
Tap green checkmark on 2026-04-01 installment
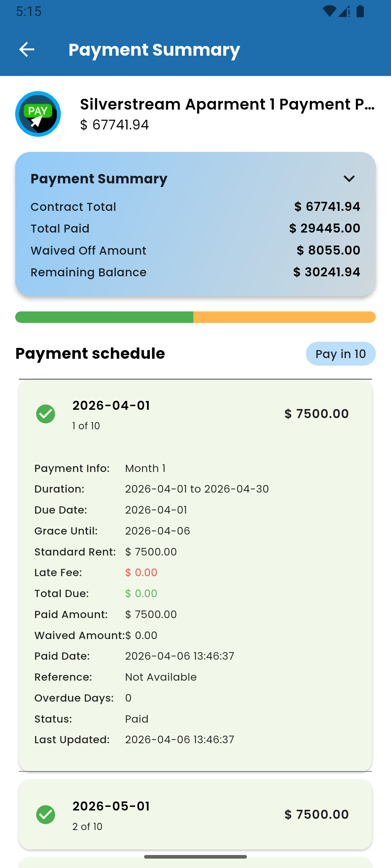46,414
